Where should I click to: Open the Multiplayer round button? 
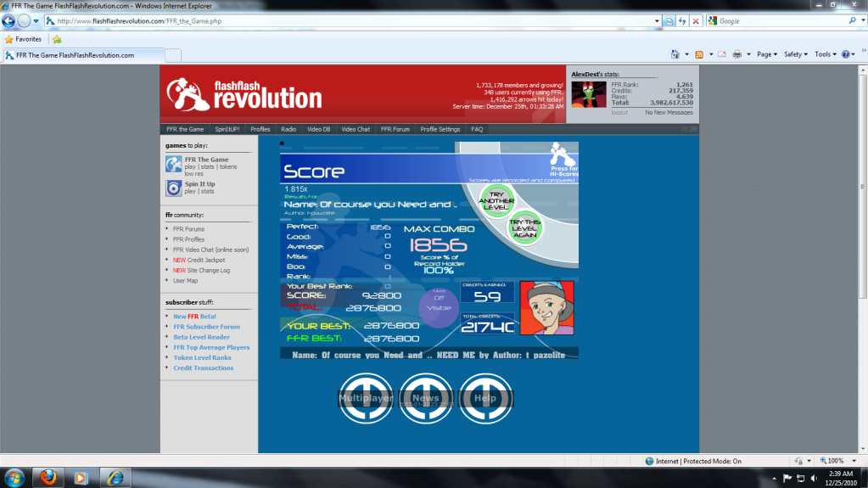click(366, 398)
